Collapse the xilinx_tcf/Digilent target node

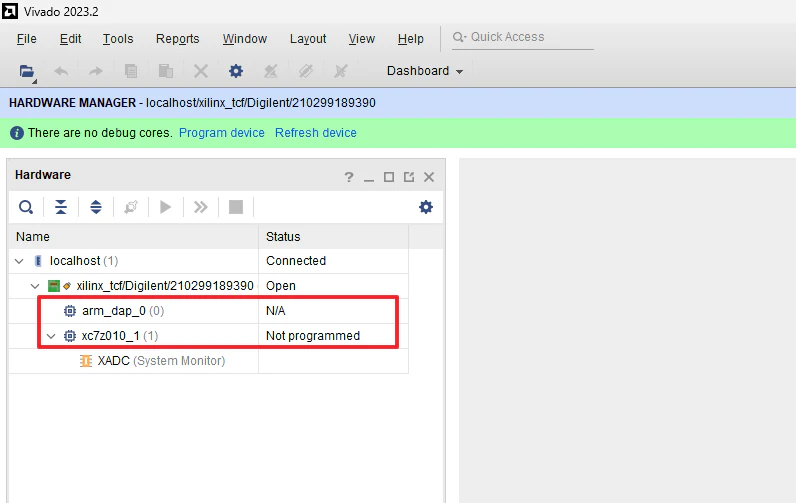click(35, 286)
